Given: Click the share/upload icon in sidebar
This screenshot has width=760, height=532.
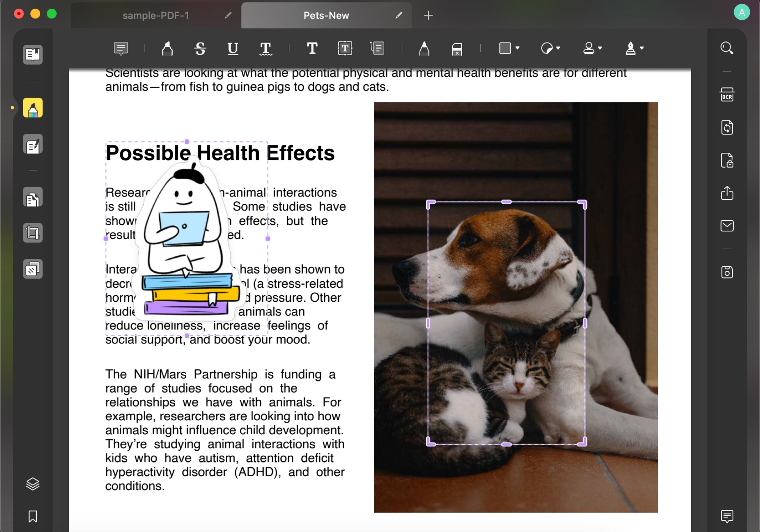Looking at the screenshot, I should pyautogui.click(x=727, y=191).
